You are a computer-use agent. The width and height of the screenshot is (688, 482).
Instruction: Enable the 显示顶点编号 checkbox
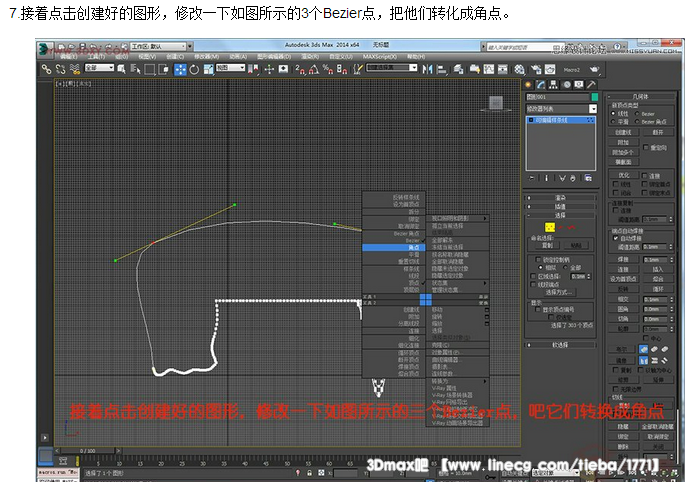pos(538,309)
